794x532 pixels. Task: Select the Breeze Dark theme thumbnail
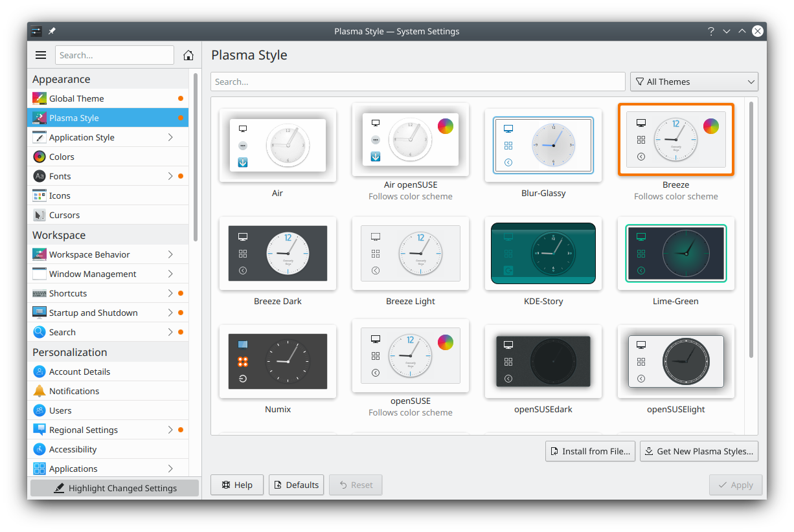(278, 253)
